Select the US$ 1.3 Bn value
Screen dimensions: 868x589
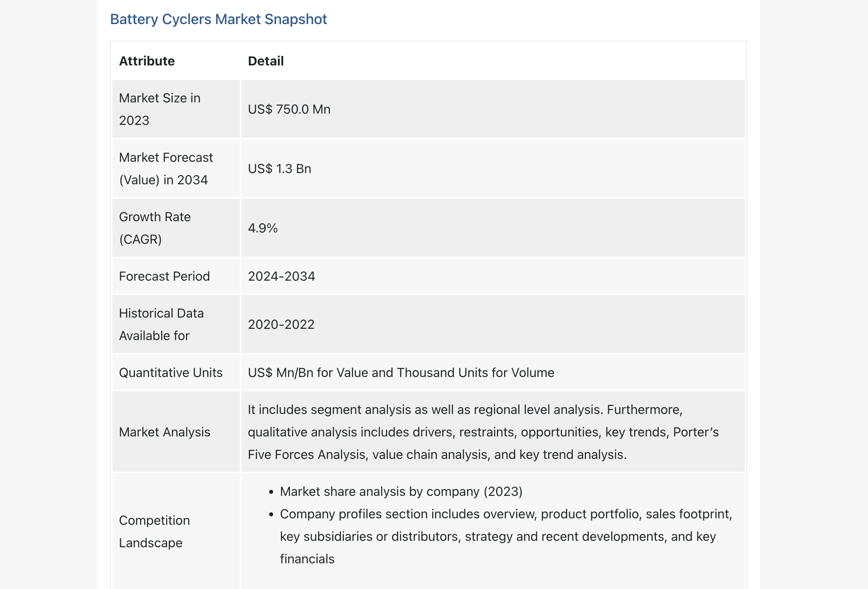[280, 169]
